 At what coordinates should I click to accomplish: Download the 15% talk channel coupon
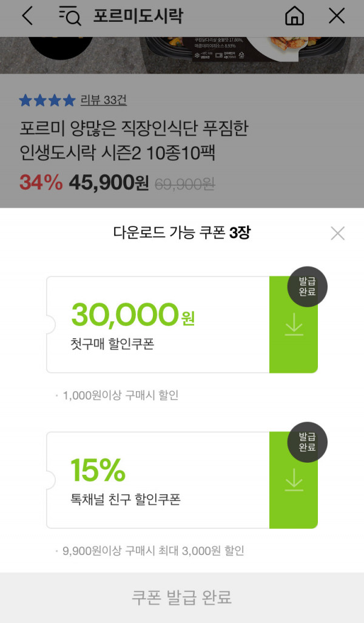coord(294,480)
